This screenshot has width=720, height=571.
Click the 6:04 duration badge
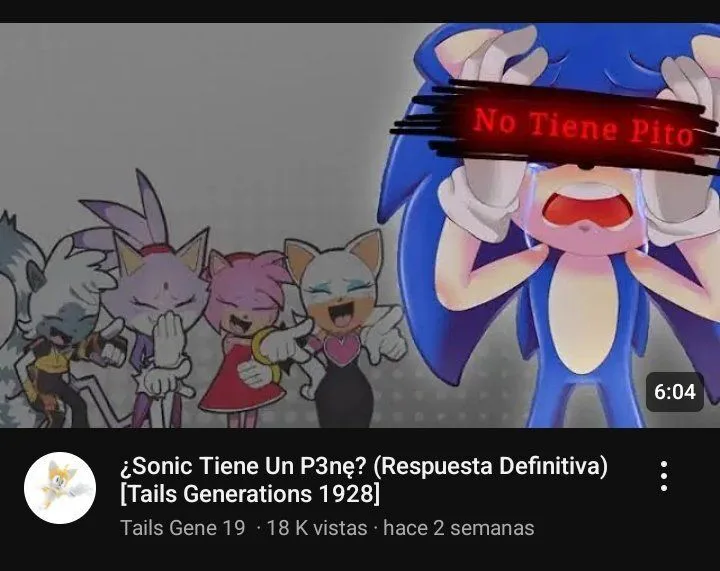pos(675,392)
